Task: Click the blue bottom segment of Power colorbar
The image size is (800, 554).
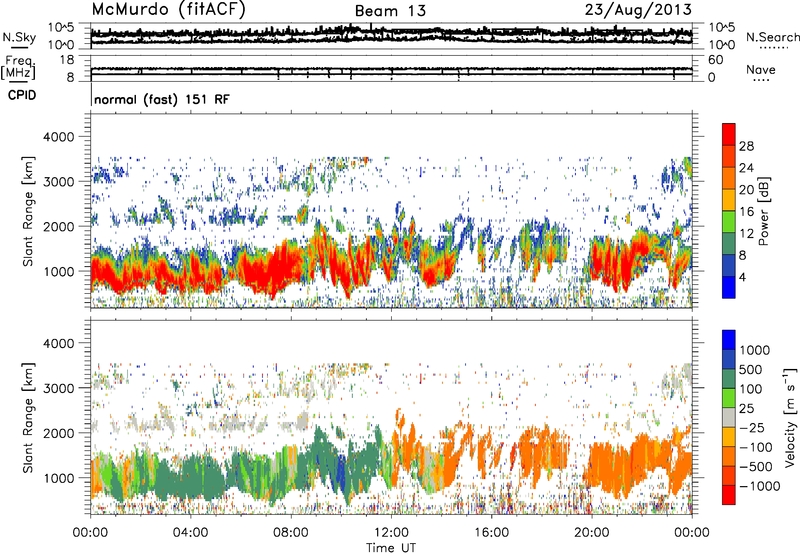Action: tap(729, 287)
